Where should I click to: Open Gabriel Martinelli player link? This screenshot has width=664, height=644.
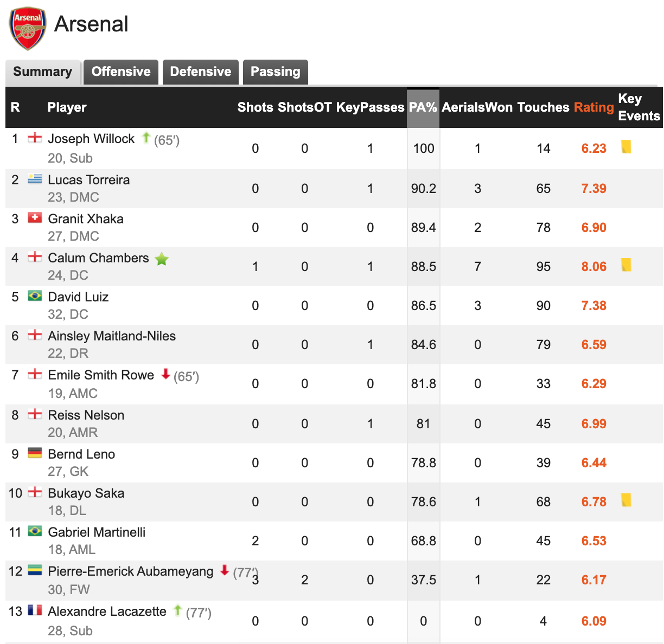point(97,532)
